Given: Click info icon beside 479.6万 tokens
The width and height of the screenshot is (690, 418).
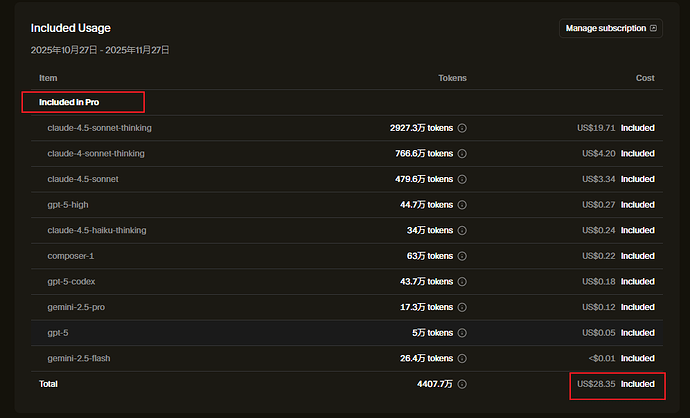Looking at the screenshot, I should (462, 179).
